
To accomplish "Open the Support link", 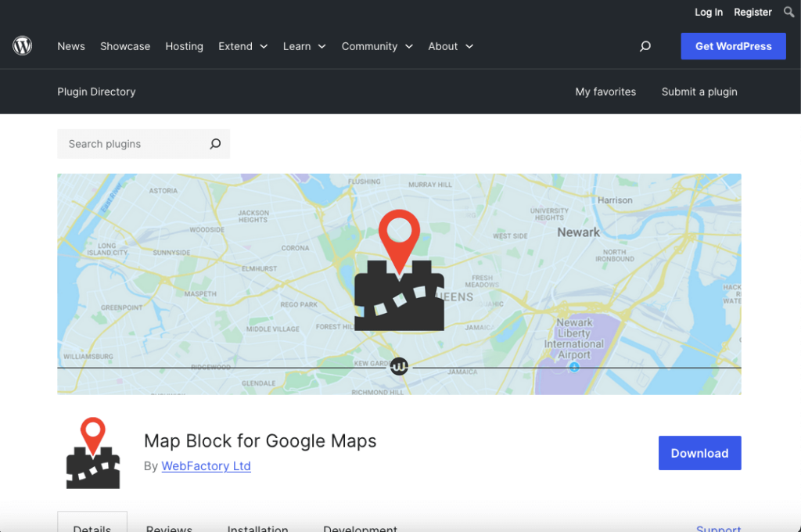I will [718, 527].
